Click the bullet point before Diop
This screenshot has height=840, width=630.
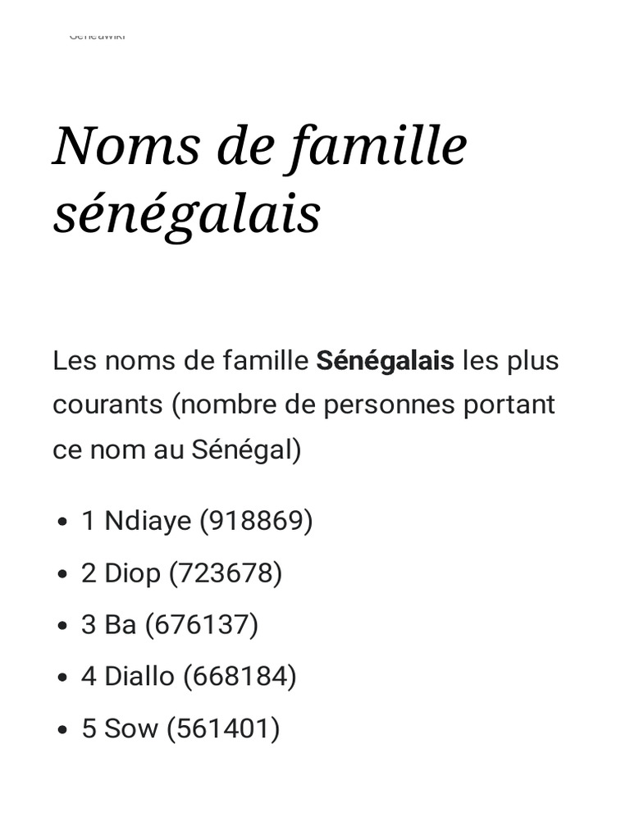pos(63,574)
